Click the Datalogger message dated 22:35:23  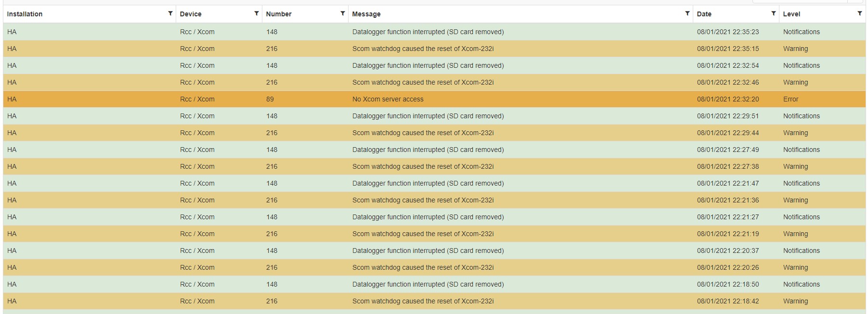(x=428, y=32)
